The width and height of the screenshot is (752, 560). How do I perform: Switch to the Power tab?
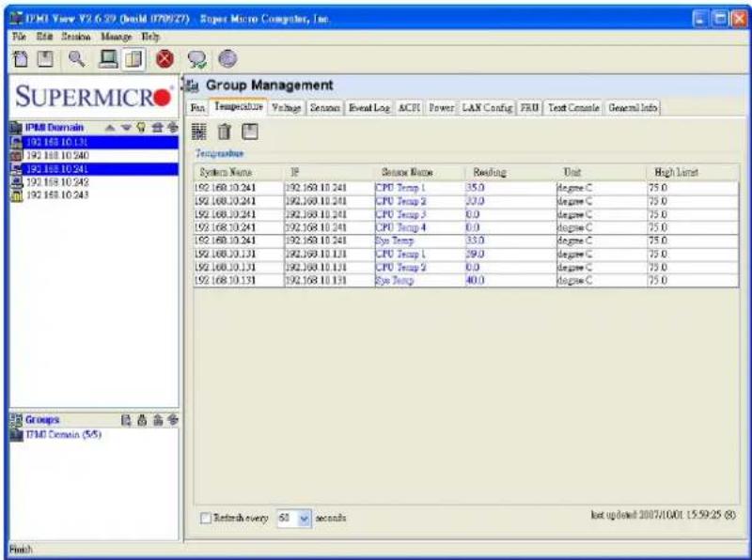coord(441,107)
